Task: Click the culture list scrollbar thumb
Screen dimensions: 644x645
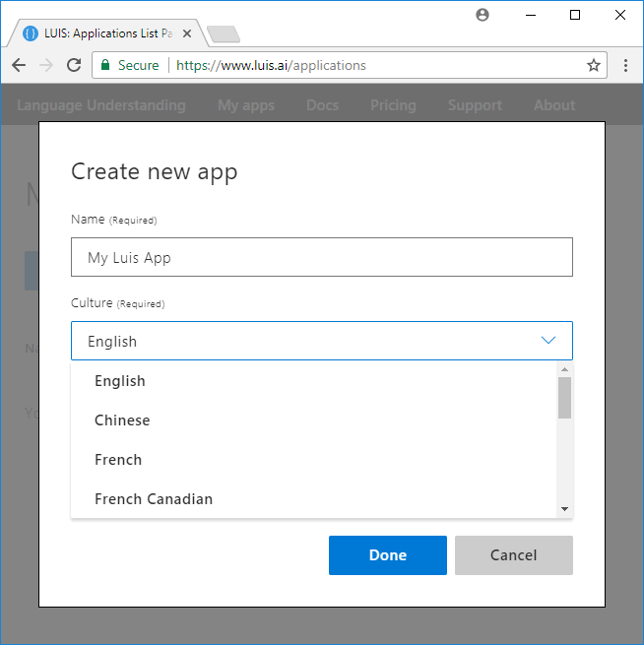Action: [x=564, y=398]
